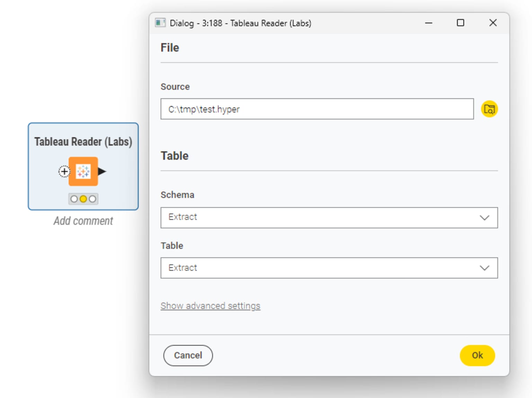Image resolution: width=532 pixels, height=398 pixels.
Task: Minimize the Tableau Reader dialog
Action: click(x=429, y=23)
